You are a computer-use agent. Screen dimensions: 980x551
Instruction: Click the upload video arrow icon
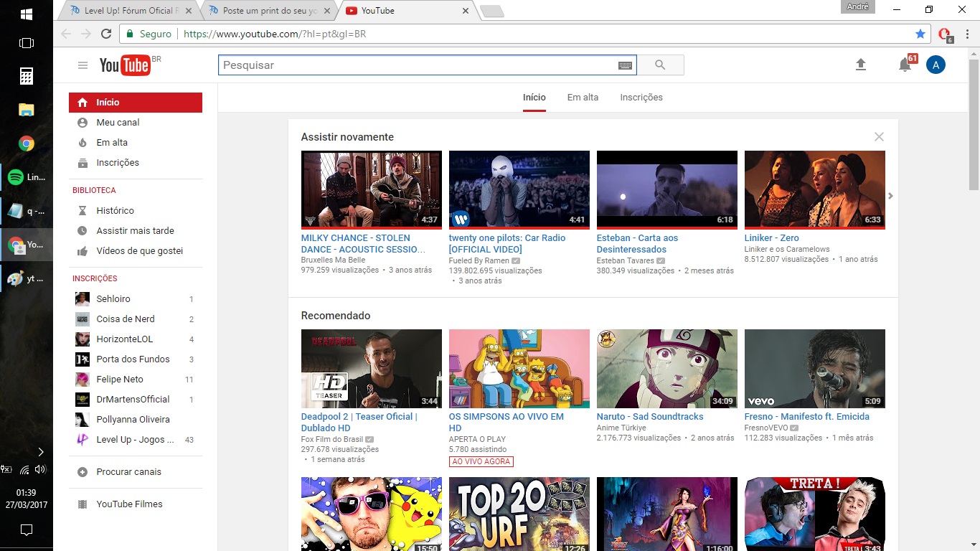click(861, 65)
